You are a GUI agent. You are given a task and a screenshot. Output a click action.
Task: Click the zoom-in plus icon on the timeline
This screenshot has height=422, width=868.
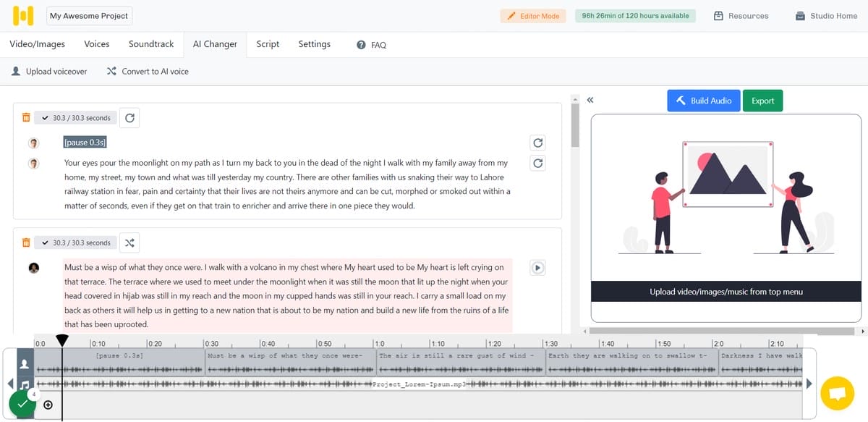click(48, 405)
